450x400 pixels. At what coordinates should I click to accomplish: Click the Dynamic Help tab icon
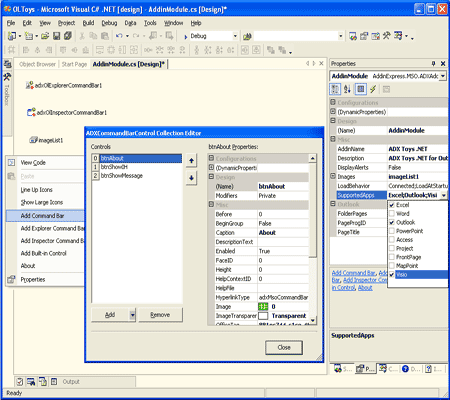(405, 369)
